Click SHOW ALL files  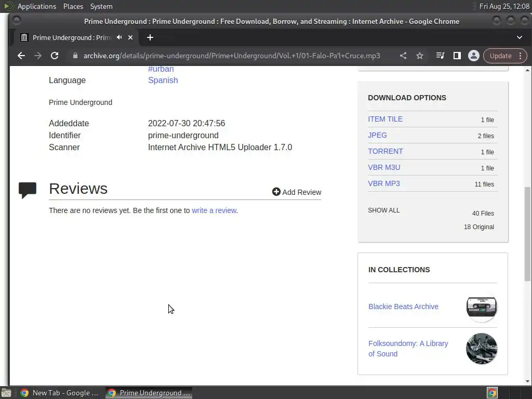coord(384,210)
